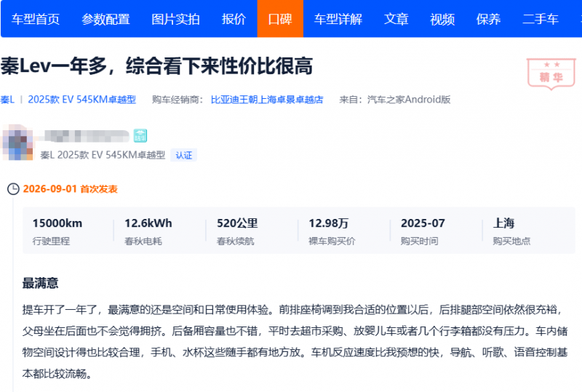
Task: Click the 最满意 section heading
Action: point(41,283)
